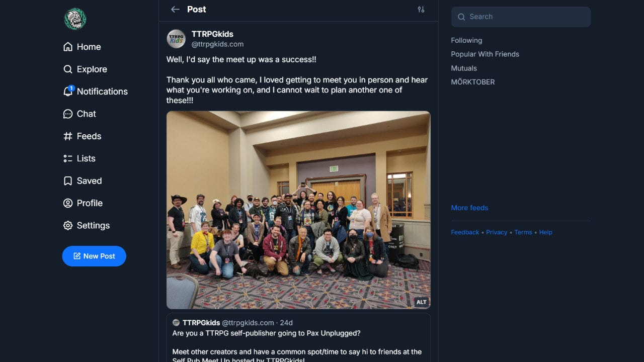
Task: Open the TTRPGkids author avatar
Action: tap(176, 39)
